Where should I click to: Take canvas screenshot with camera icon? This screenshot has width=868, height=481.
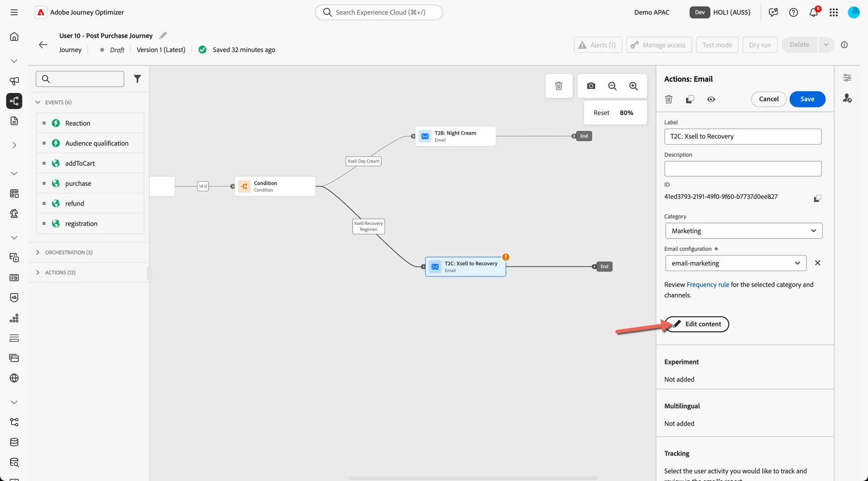point(591,86)
